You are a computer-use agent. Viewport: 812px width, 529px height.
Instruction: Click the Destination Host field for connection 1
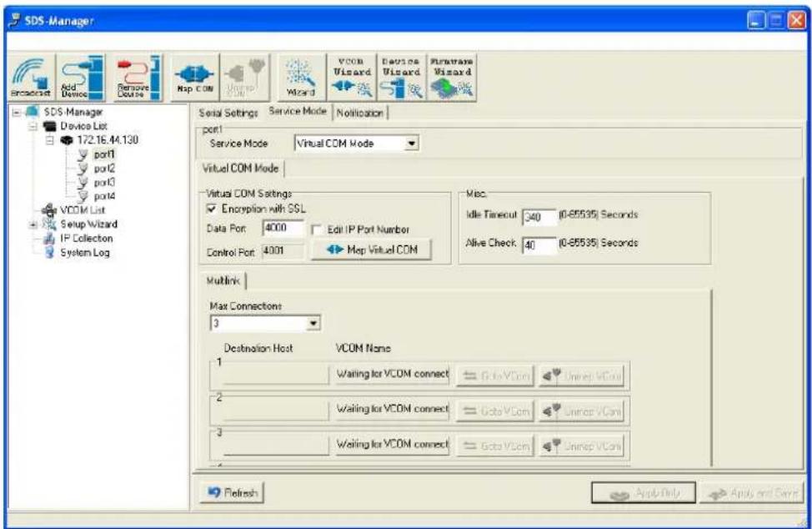(277, 375)
